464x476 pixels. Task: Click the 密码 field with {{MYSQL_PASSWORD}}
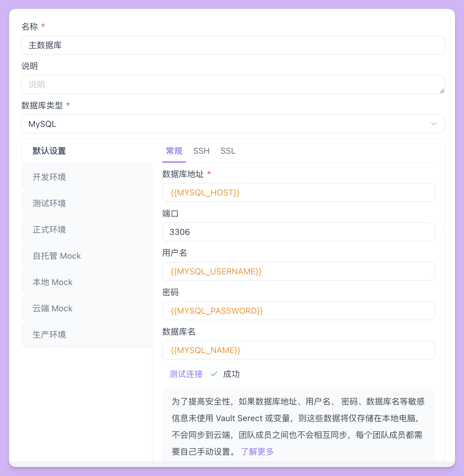pos(299,311)
